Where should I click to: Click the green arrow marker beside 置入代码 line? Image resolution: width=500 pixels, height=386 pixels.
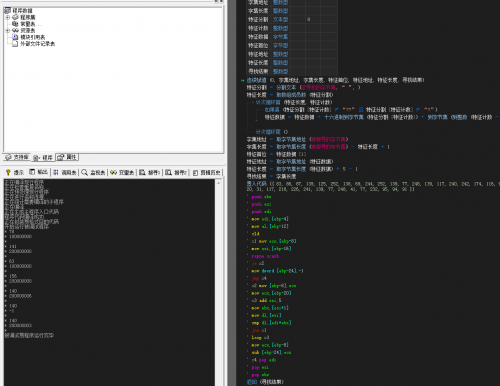[243, 80]
